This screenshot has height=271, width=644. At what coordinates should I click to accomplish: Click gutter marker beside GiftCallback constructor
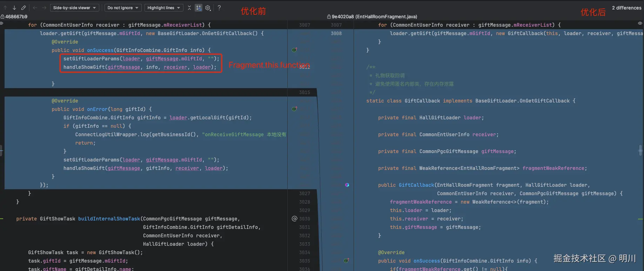347,185
